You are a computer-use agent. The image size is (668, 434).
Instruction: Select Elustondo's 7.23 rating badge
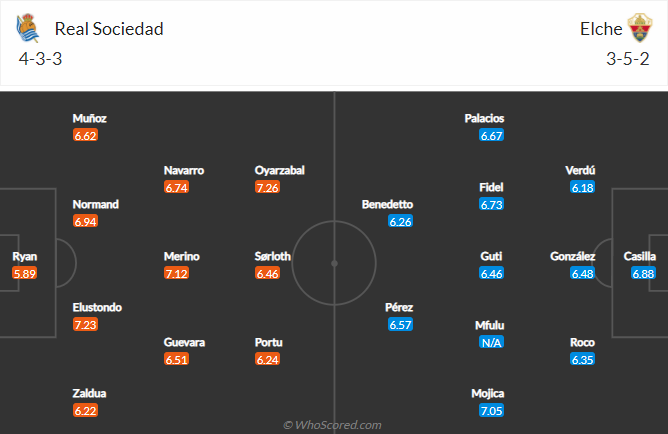click(85, 325)
